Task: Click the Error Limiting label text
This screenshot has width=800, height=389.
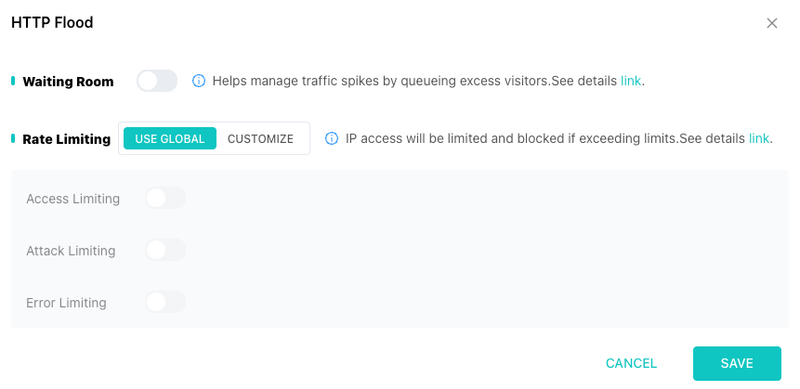Action: [66, 303]
